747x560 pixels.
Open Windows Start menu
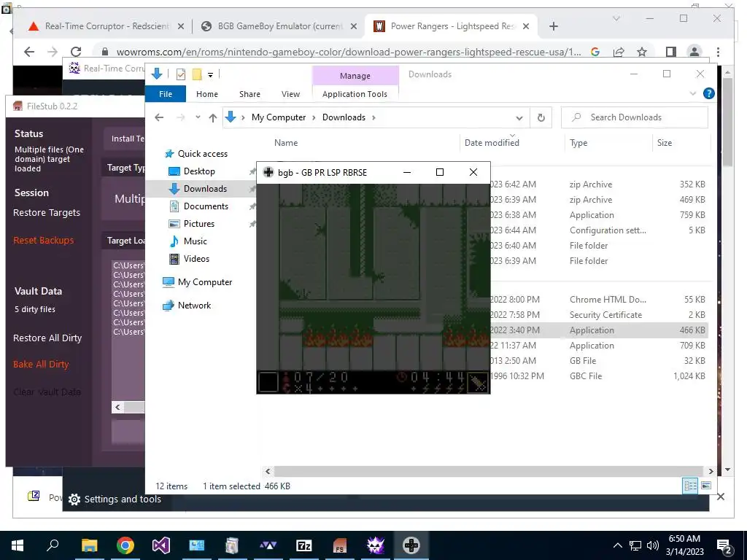coord(18,545)
